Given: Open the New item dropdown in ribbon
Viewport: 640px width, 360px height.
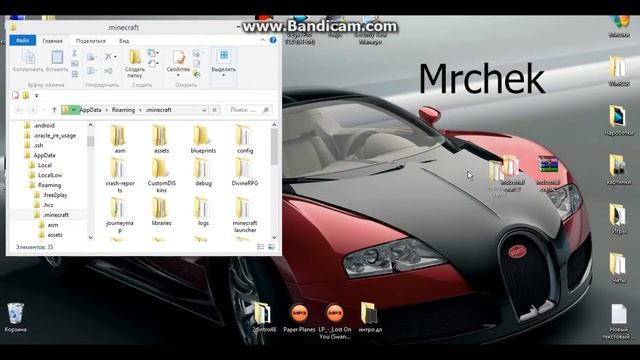Looking at the screenshot, I should click(153, 53).
